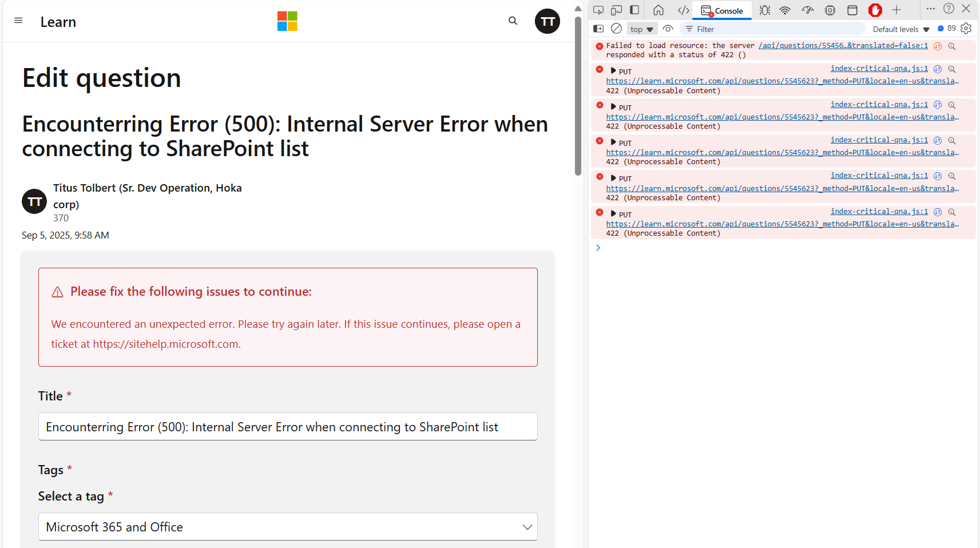Open the Learn hamburger menu
Screen dimensions: 980x548
[x=18, y=21]
